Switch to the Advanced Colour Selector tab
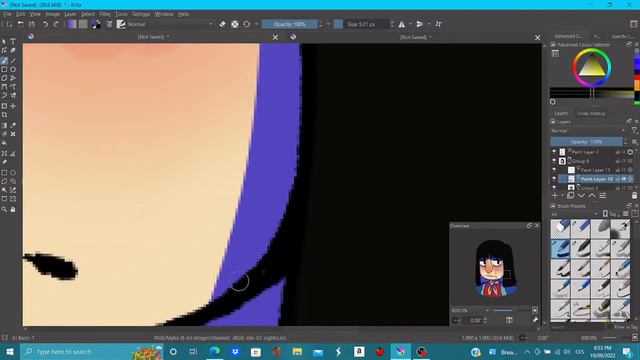 point(569,36)
